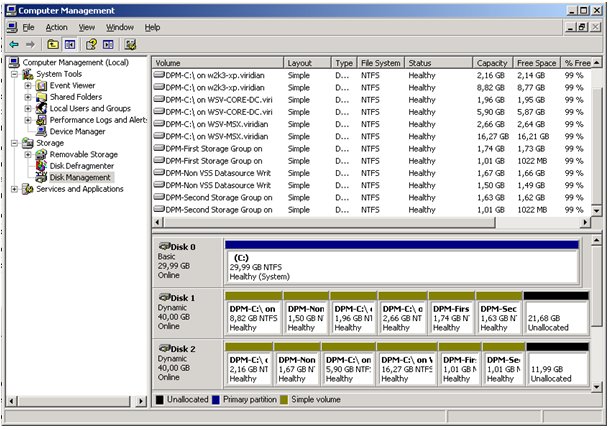The width and height of the screenshot is (610, 430).
Task: Select volume row with 16,27 GB capacity
Action: click(x=372, y=137)
